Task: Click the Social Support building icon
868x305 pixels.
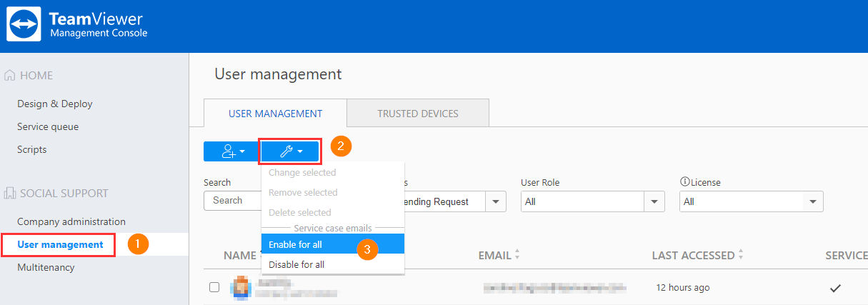Action: 10,193
